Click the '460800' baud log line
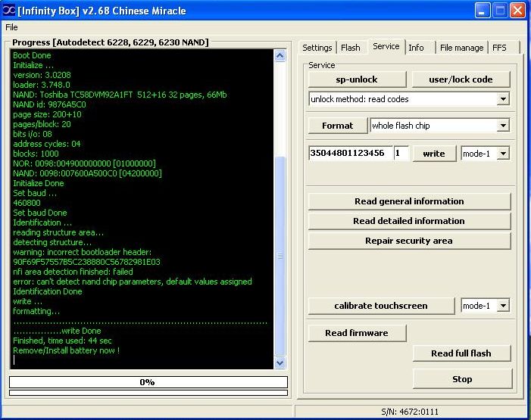The image size is (531, 420). pyautogui.click(x=27, y=203)
